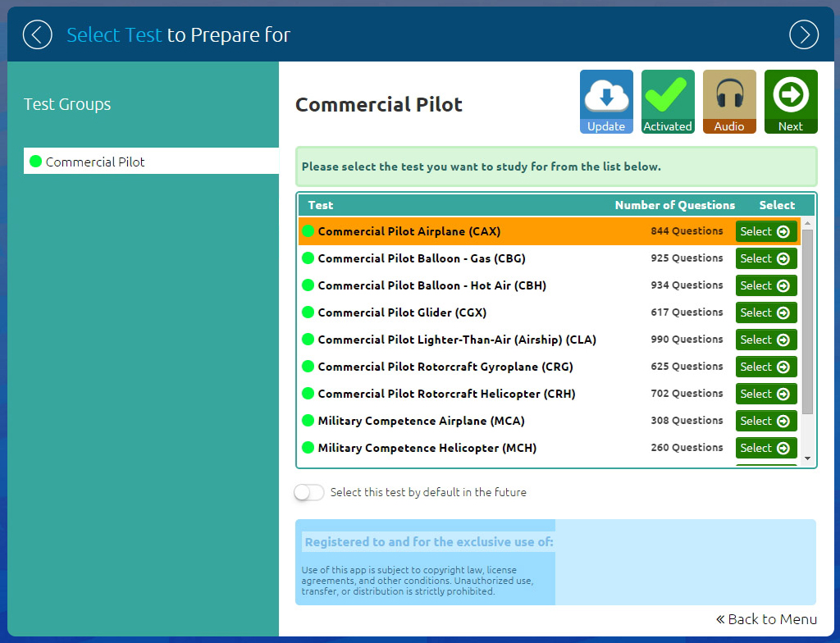Screen dimensions: 840x643
Task: Click the forward arrow circle icon
Action: (x=803, y=34)
